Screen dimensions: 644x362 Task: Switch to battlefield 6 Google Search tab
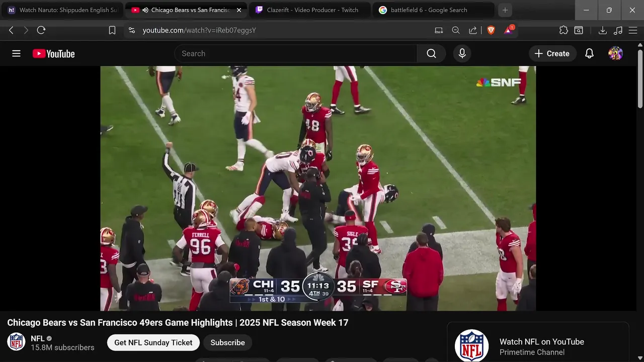[x=433, y=10]
